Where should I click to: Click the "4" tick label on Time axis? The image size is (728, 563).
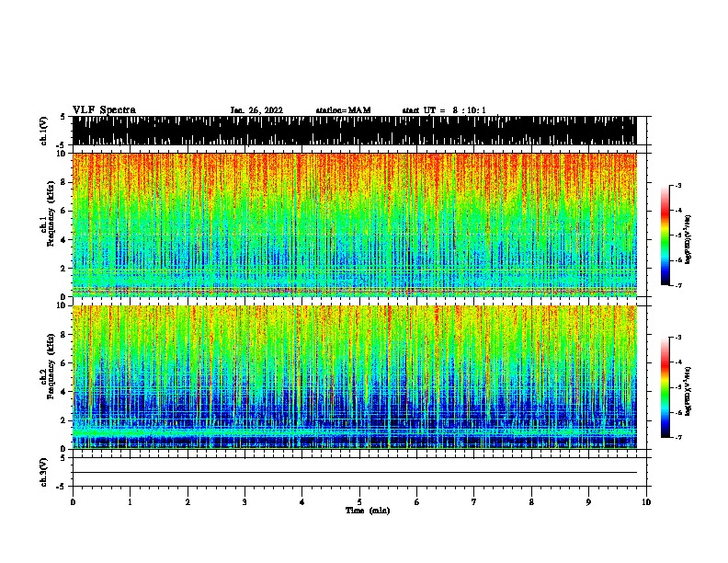tap(302, 501)
